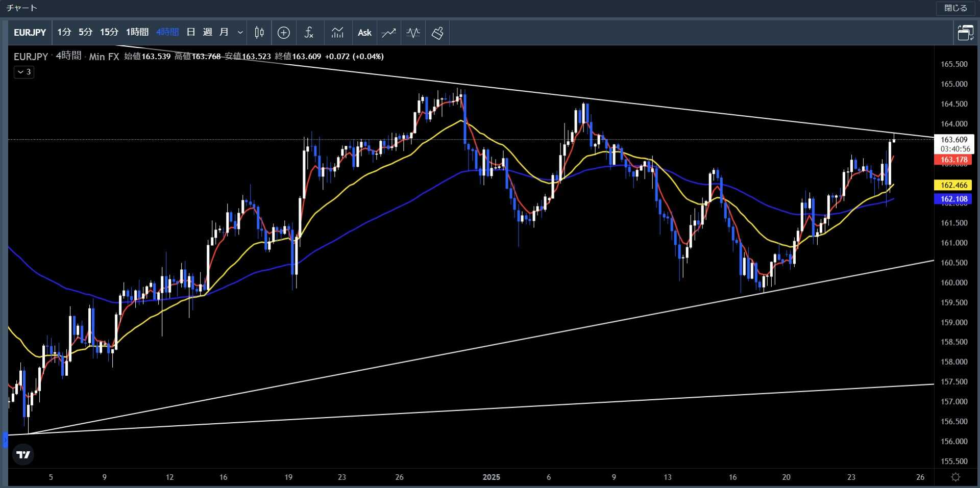
Task: Switch to 5分 timeframe
Action: coord(85,32)
